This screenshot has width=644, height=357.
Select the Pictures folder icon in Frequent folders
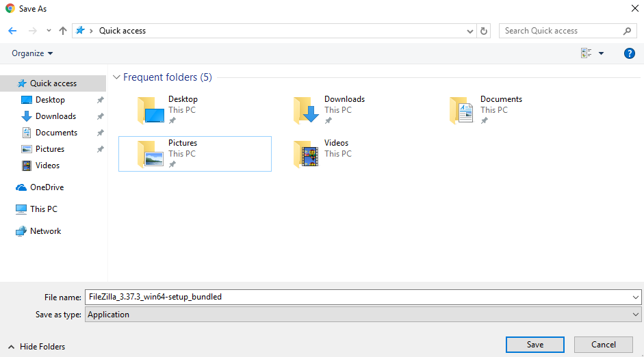(151, 154)
